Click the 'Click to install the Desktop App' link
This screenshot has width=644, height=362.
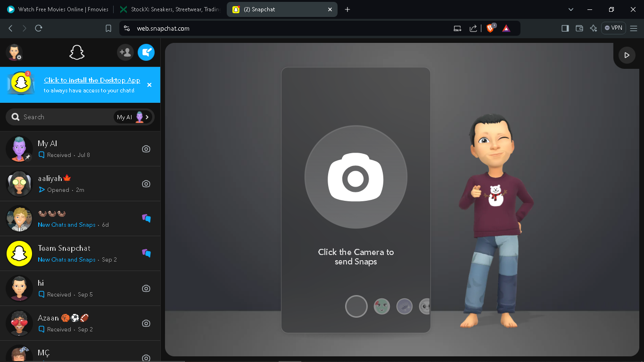tap(92, 80)
